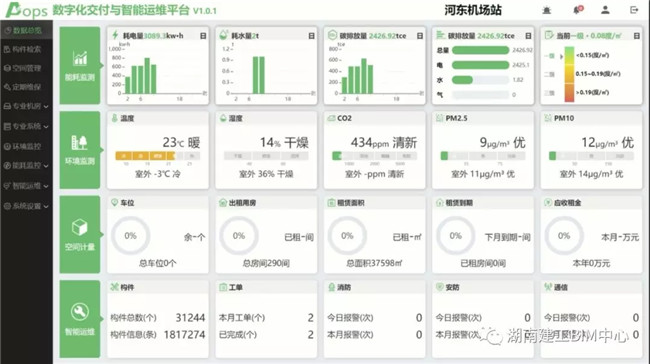Click the 河东机场站 station title
Screen dimensions: 650x364
coord(473,10)
